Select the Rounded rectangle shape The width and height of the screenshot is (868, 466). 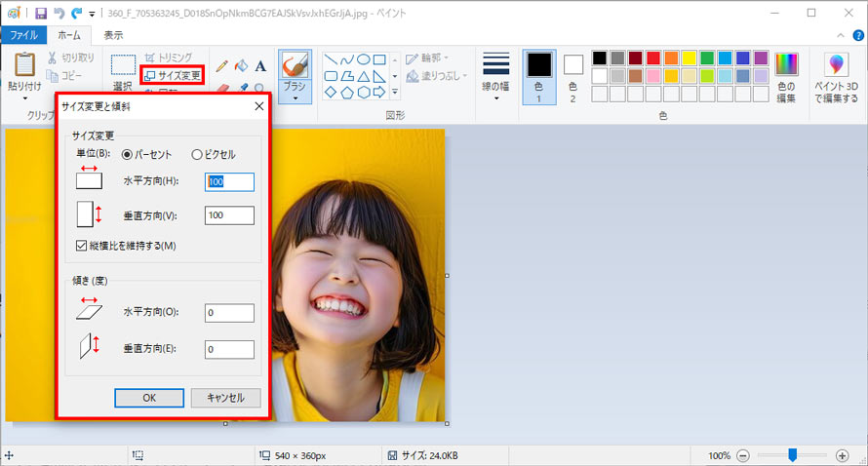[x=331, y=76]
